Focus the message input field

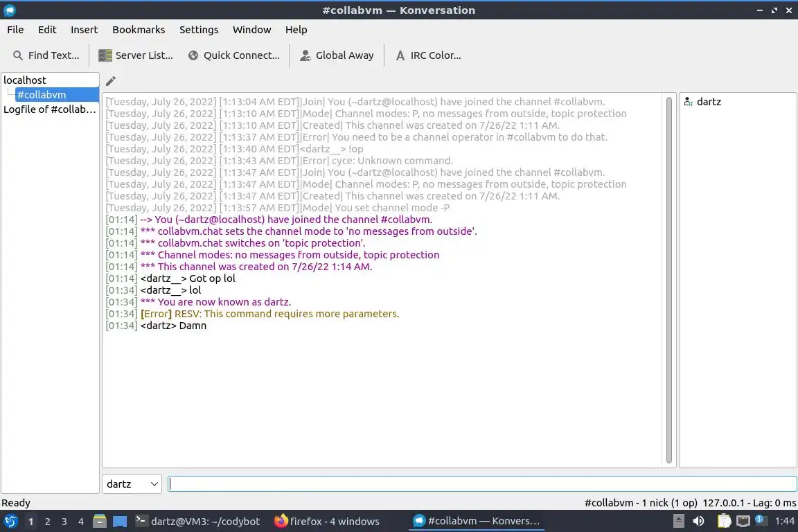coord(482,484)
